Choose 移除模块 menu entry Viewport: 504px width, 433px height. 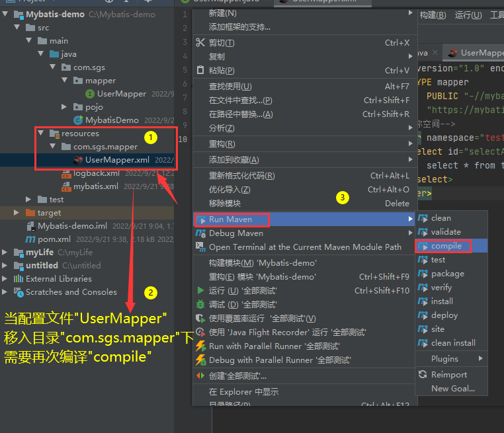[x=305, y=204]
